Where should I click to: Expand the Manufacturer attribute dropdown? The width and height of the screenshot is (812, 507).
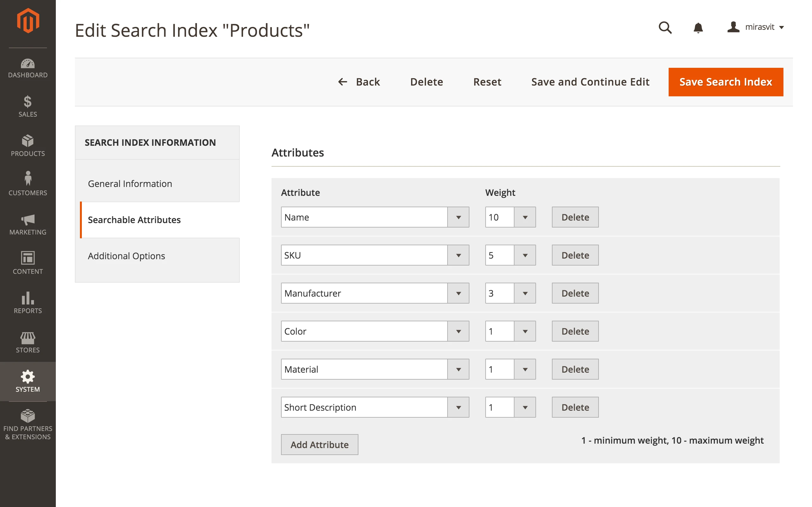coord(458,293)
